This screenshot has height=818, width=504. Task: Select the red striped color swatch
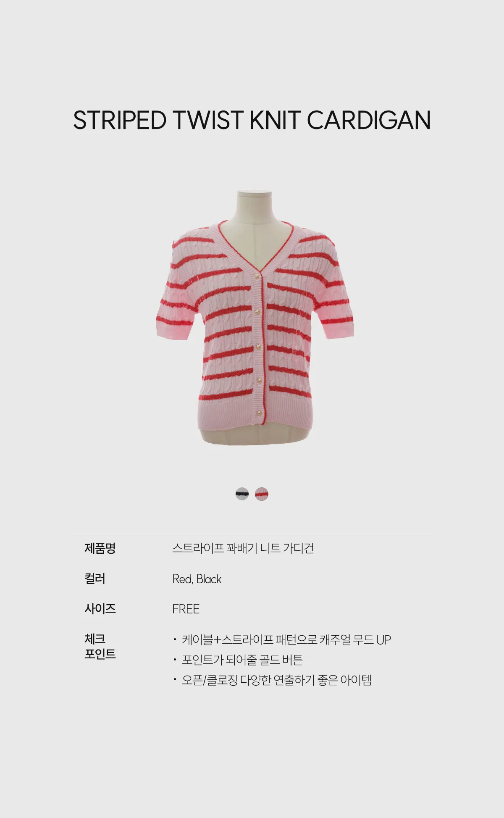(x=262, y=494)
